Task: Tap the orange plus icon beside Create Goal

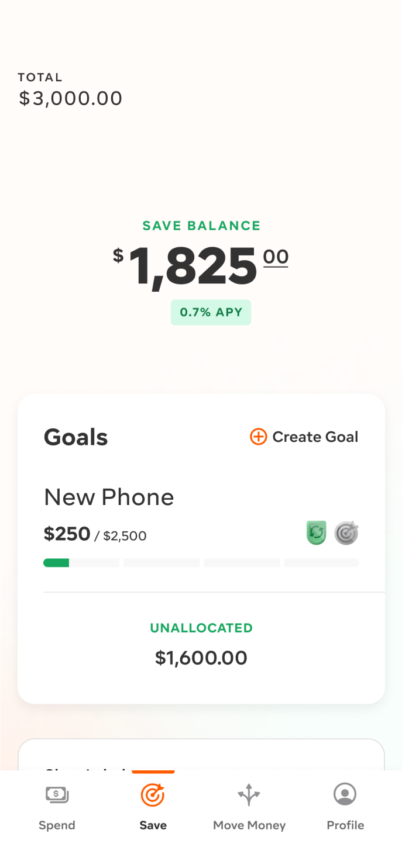Action: coord(258,437)
